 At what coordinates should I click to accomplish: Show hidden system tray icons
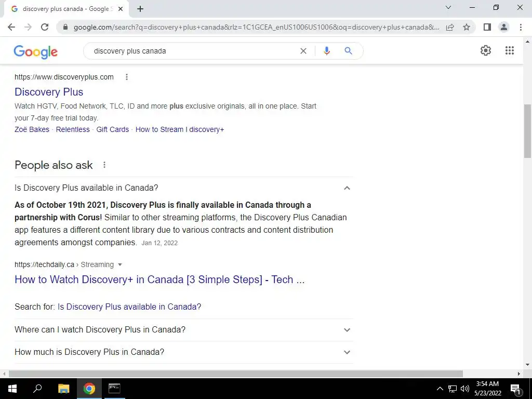[440, 389]
